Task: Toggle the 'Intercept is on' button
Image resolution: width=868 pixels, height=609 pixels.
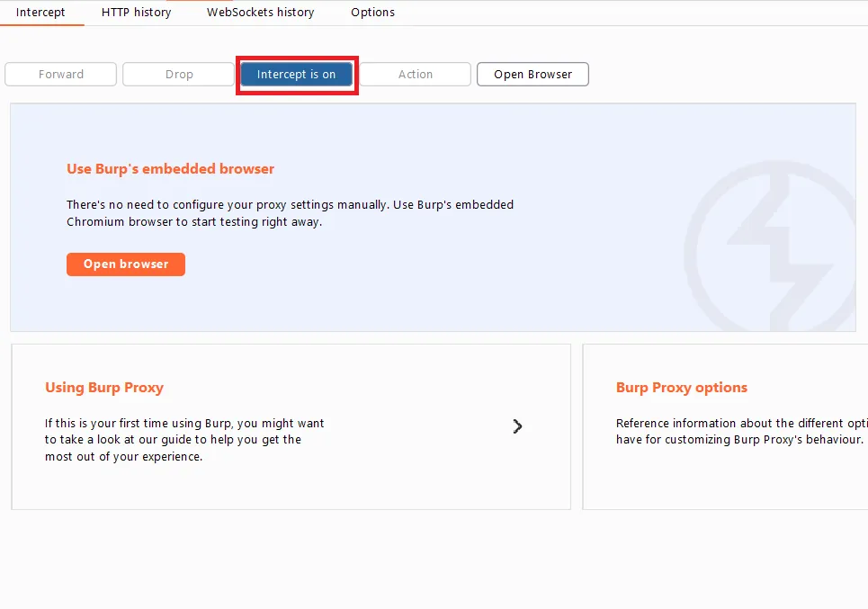Action: click(296, 74)
